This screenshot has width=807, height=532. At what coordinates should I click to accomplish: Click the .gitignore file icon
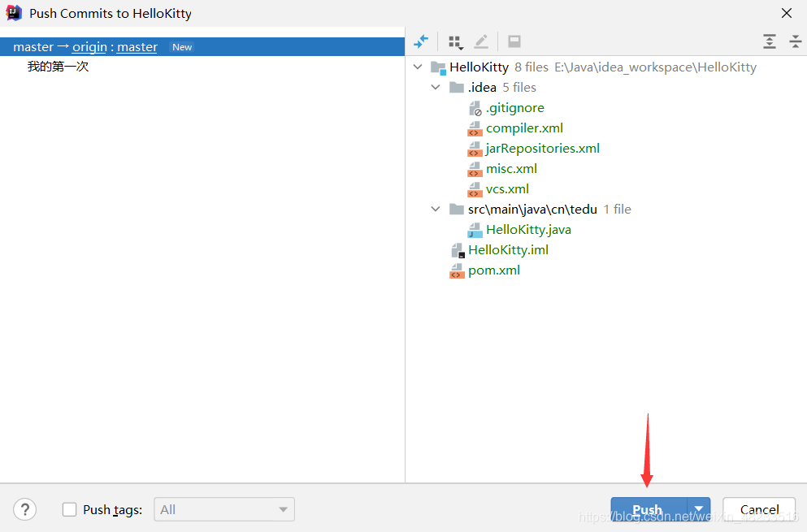pyautogui.click(x=475, y=108)
